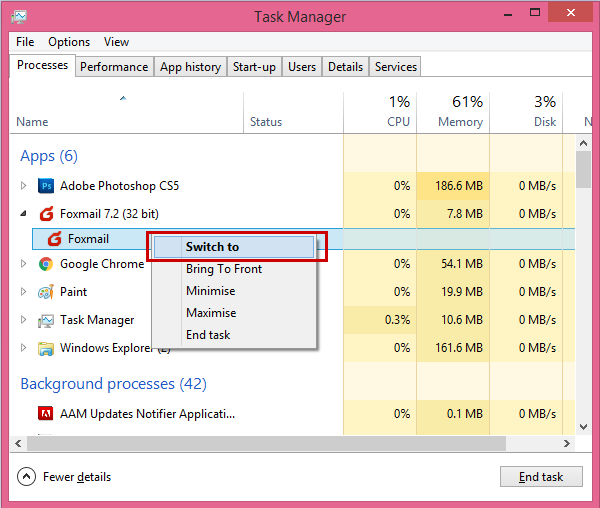Click the Adobe Photoshop CS5 icon
The height and width of the screenshot is (508, 600).
coord(46,186)
